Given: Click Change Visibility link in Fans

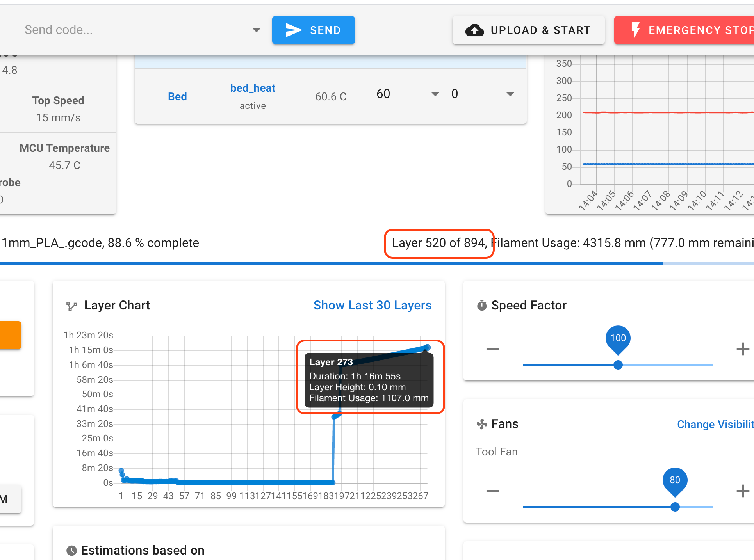Looking at the screenshot, I should coord(715,424).
